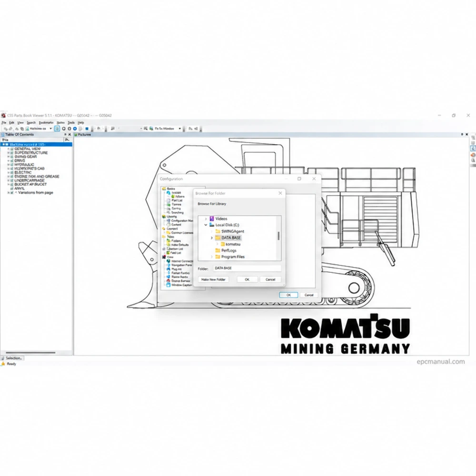Click the highlighted page view toolbar icon

(57, 129)
